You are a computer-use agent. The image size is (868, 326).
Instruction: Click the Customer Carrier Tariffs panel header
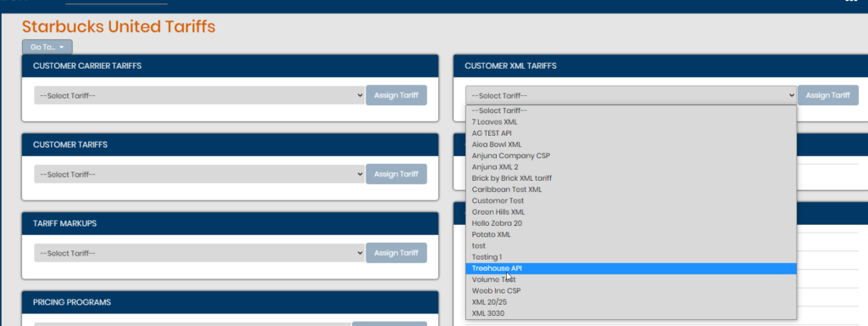[x=231, y=66]
